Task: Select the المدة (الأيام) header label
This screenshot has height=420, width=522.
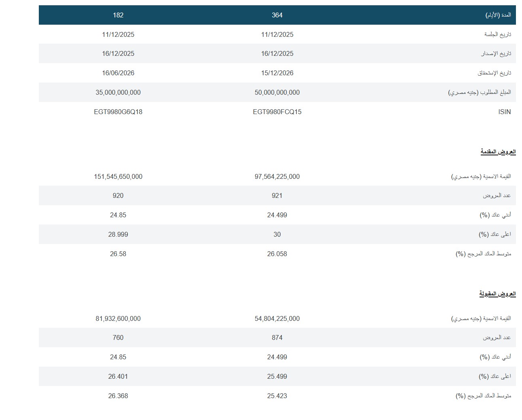Action: click(498, 15)
